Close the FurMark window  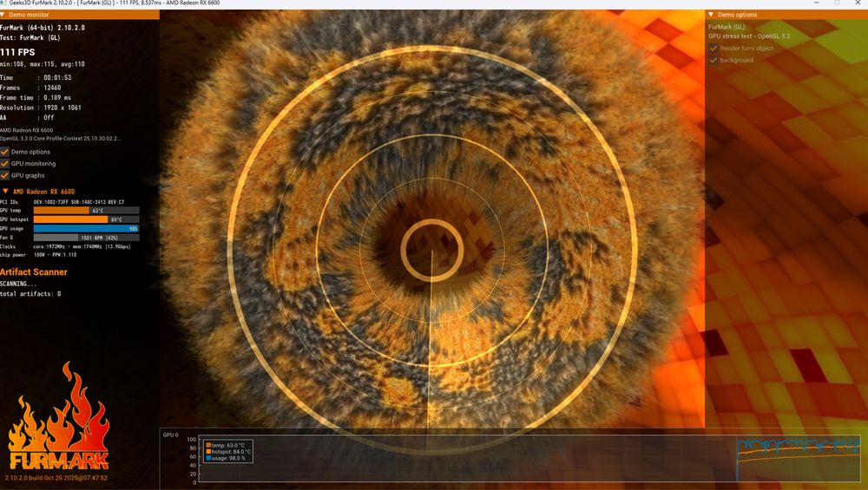858,3
